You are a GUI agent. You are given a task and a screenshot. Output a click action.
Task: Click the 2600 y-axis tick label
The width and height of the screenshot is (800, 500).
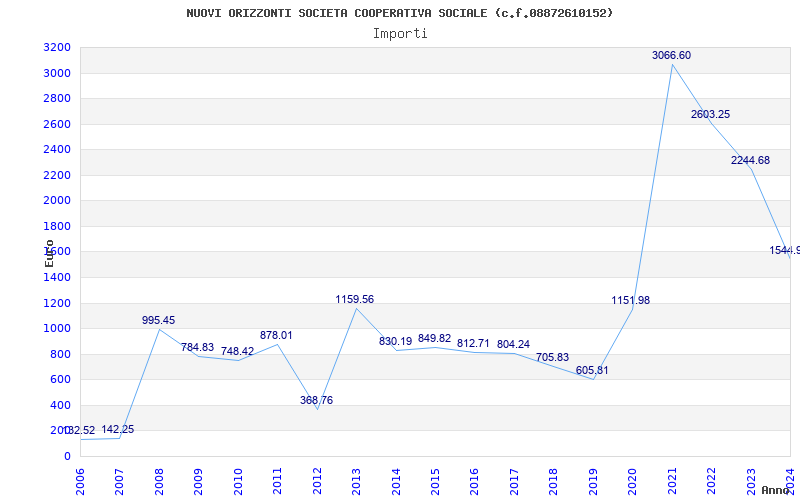coord(57,124)
